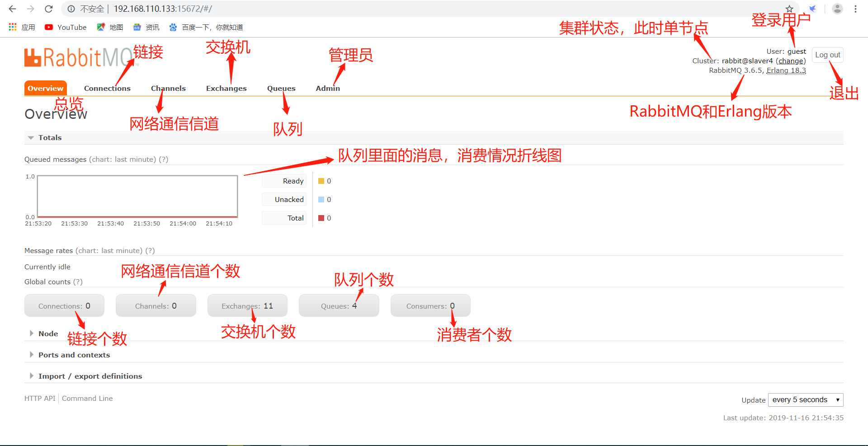Go back using the browser back arrow
Image resolution: width=868 pixels, height=446 pixels.
tap(13, 9)
